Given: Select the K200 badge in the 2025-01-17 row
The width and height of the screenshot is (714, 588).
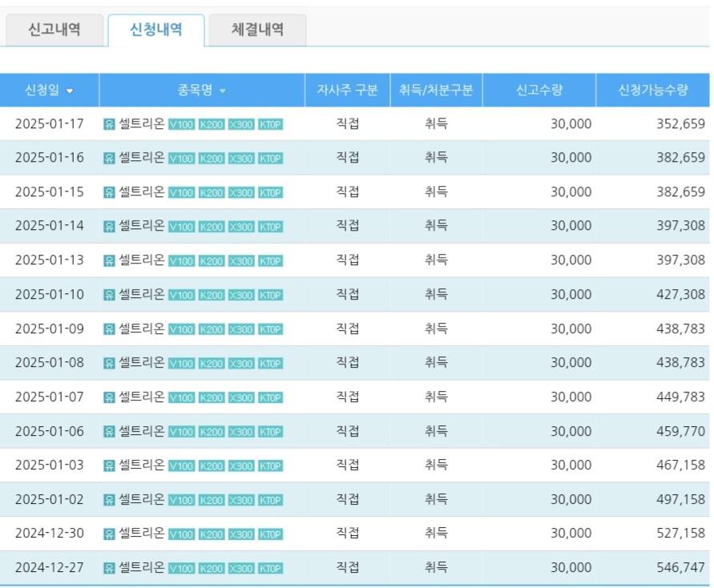Looking at the screenshot, I should 212,124.
